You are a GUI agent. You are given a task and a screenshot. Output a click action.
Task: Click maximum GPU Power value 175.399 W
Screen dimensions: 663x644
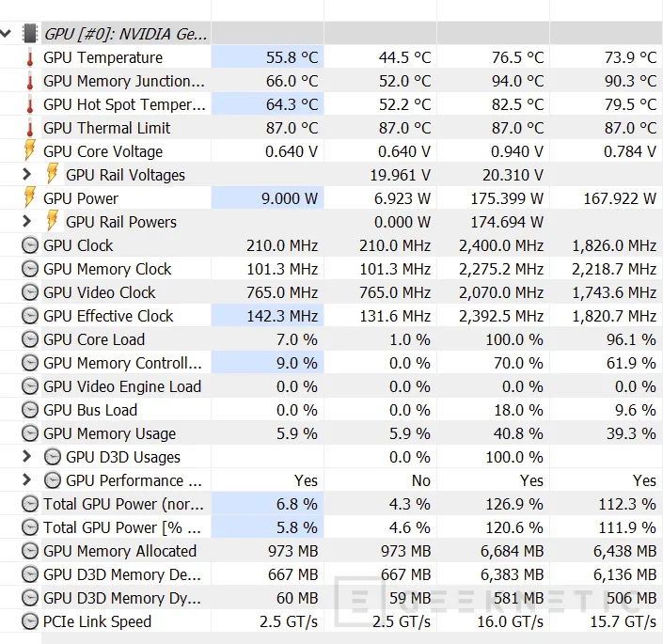click(507, 198)
